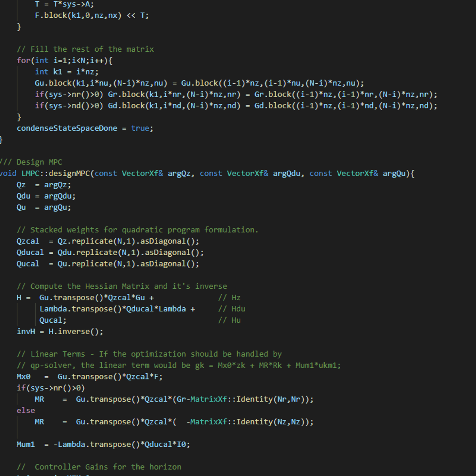
Task: Click the 'Stacked weights' comment line
Action: point(137,230)
